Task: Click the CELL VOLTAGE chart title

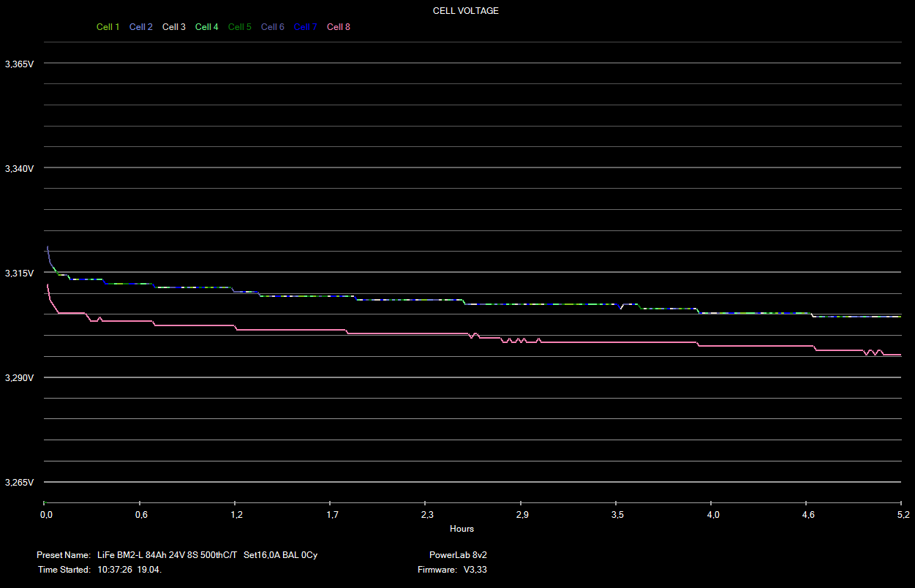Action: coord(466,11)
